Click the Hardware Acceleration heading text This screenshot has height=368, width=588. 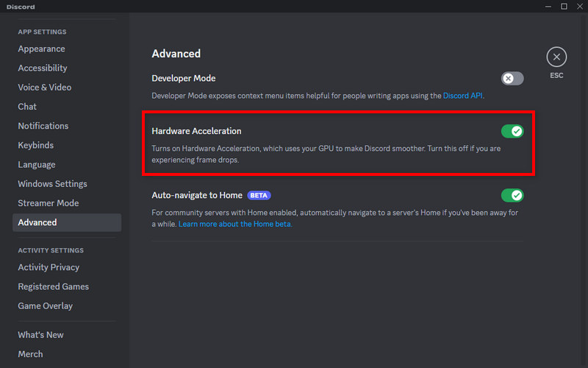pyautogui.click(x=196, y=131)
